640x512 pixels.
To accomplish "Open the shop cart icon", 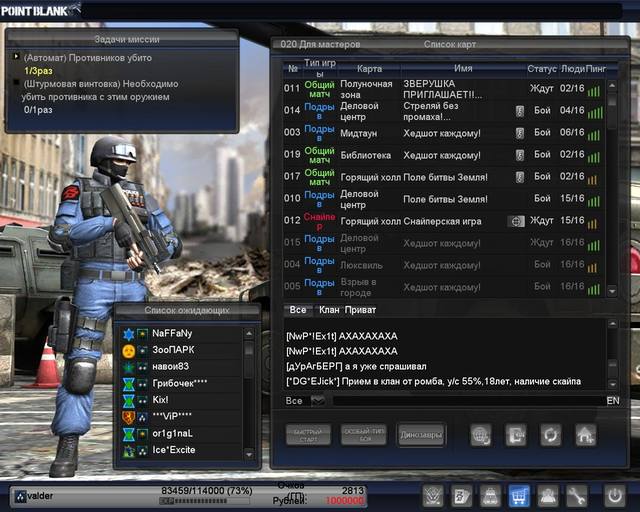I will tap(519, 496).
